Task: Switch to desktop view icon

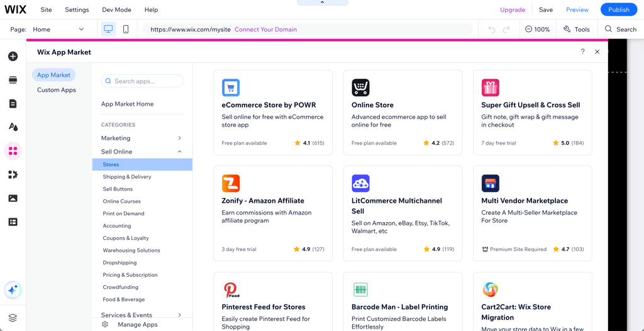Action: point(108,29)
